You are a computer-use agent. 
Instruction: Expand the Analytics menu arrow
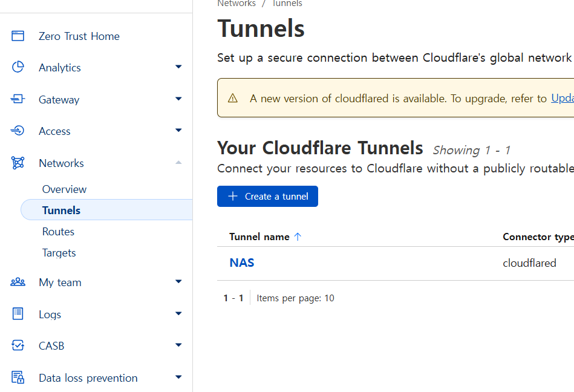pos(178,67)
